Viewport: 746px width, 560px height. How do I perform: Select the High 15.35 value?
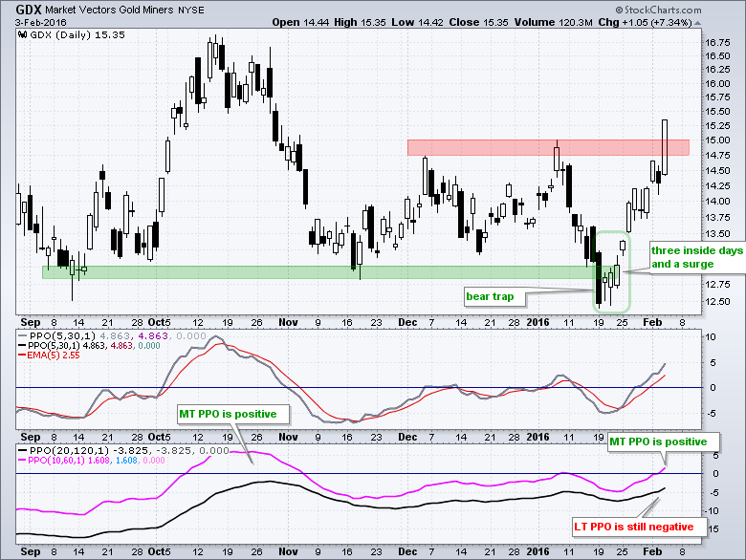(x=360, y=22)
